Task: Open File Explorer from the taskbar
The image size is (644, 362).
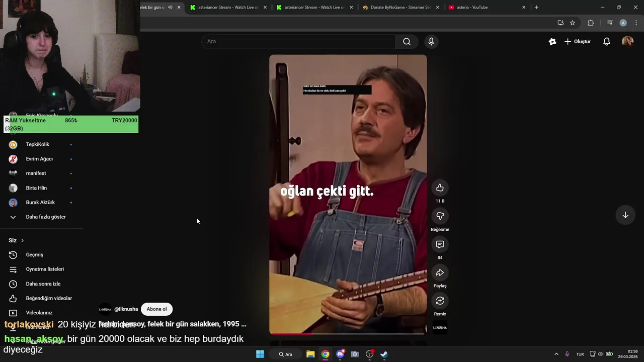Action: coord(310,354)
